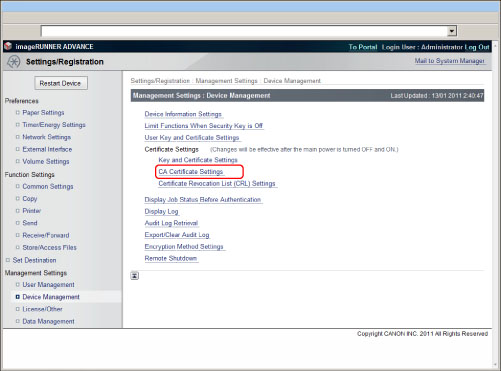
Task: Open Paper Settings in Preferences
Action: 43,113
